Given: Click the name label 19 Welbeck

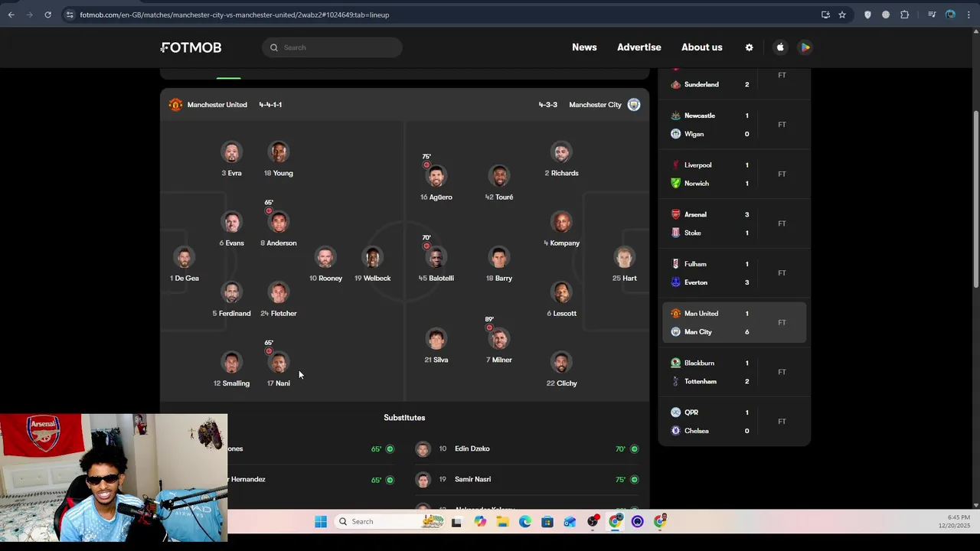Looking at the screenshot, I should pyautogui.click(x=373, y=279).
